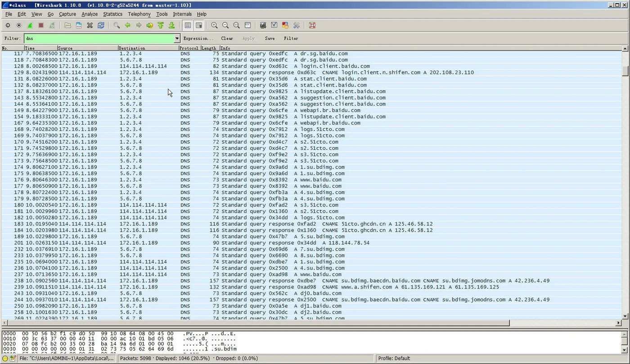Sort packets by Info column header

point(421,48)
